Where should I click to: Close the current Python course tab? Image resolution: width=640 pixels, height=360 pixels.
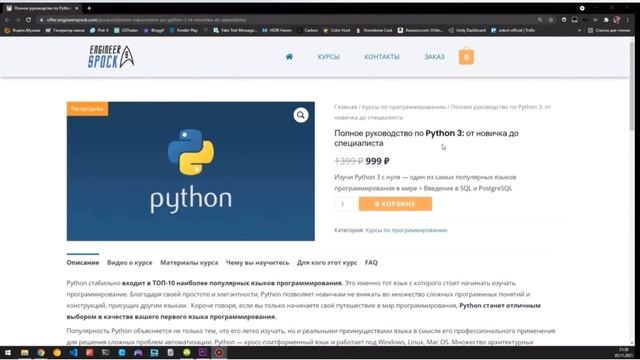click(76, 8)
